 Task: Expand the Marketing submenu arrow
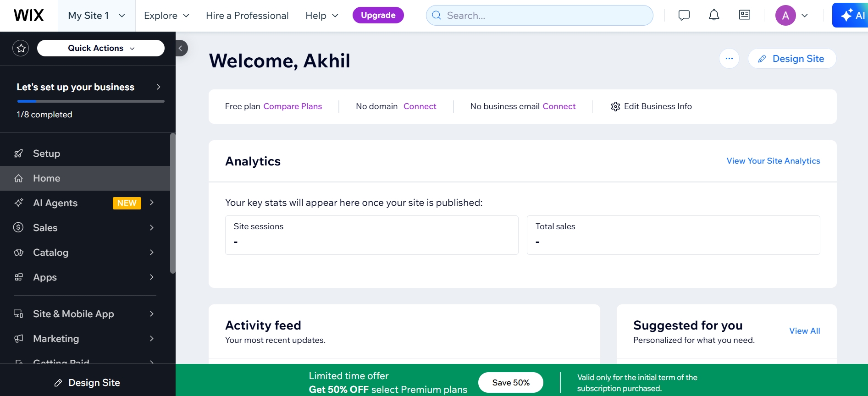click(x=152, y=338)
